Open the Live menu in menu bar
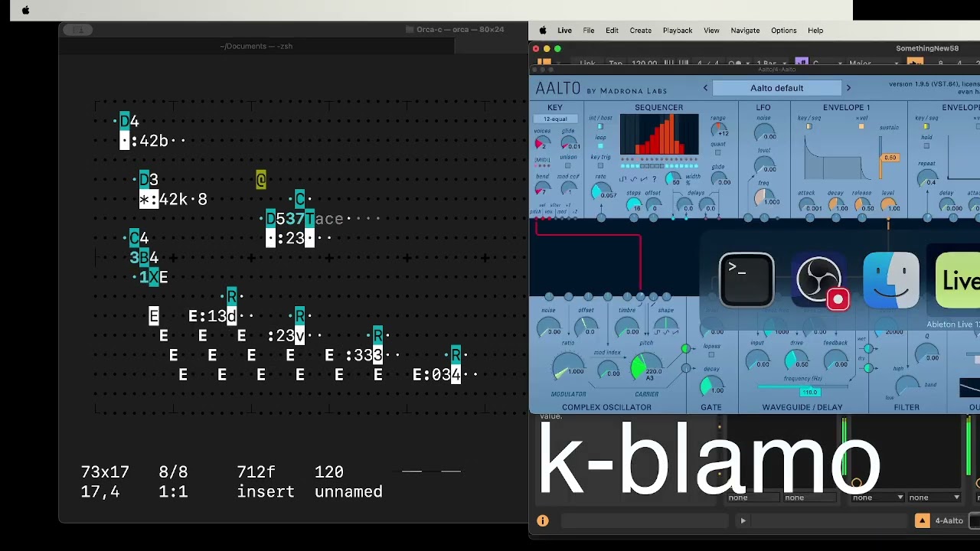 coord(564,31)
